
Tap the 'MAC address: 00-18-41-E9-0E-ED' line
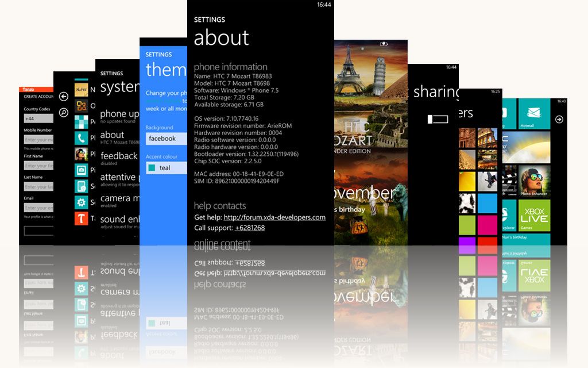point(238,174)
